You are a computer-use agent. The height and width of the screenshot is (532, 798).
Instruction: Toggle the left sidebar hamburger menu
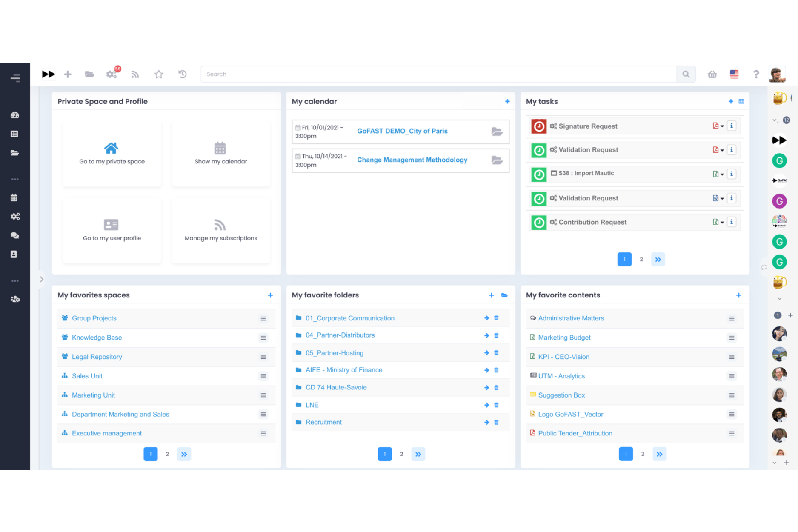pos(15,78)
